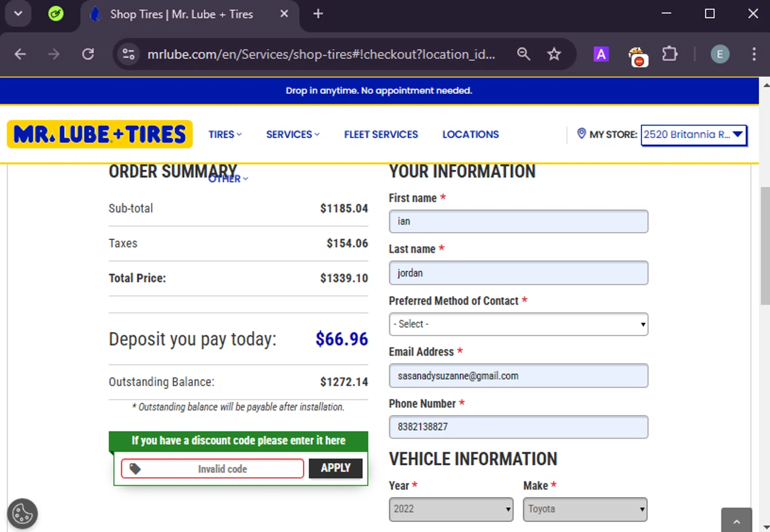Click the page vertical scrollbar thumb
This screenshot has width=770, height=532.
tap(765, 246)
